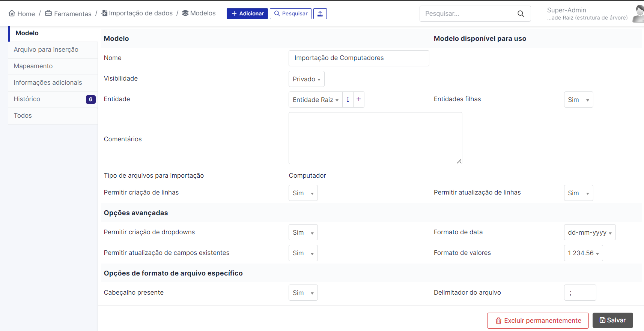This screenshot has height=331, width=644.
Task: Click the Ferramentas toolbox icon
Action: (x=48, y=13)
